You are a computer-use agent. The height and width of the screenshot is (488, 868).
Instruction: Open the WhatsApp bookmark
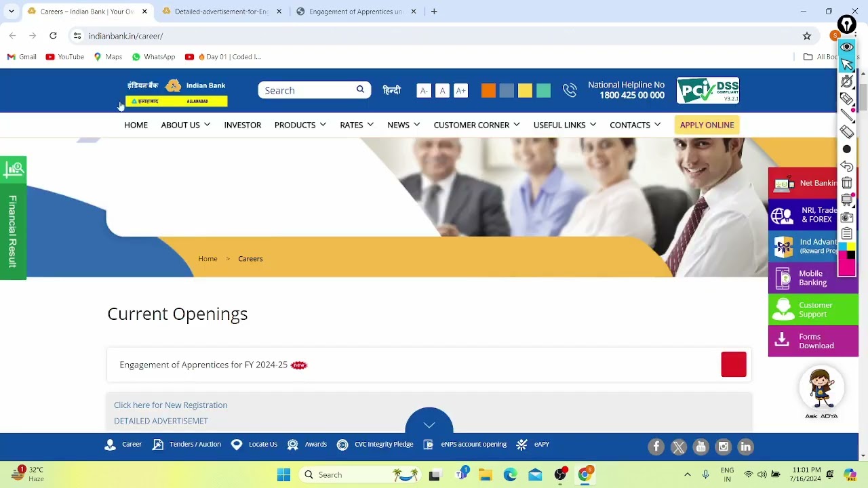pyautogui.click(x=153, y=57)
